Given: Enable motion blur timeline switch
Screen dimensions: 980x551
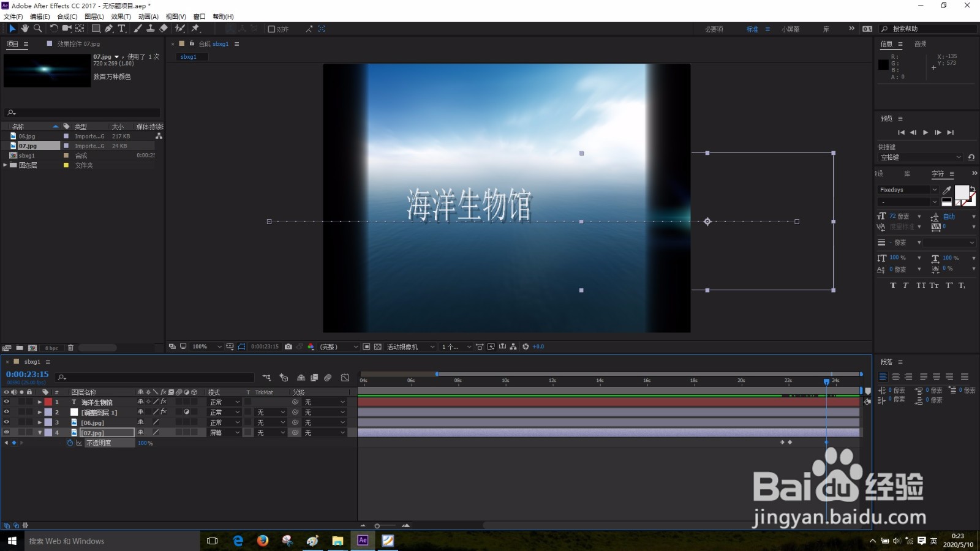Looking at the screenshot, I should coord(328,378).
